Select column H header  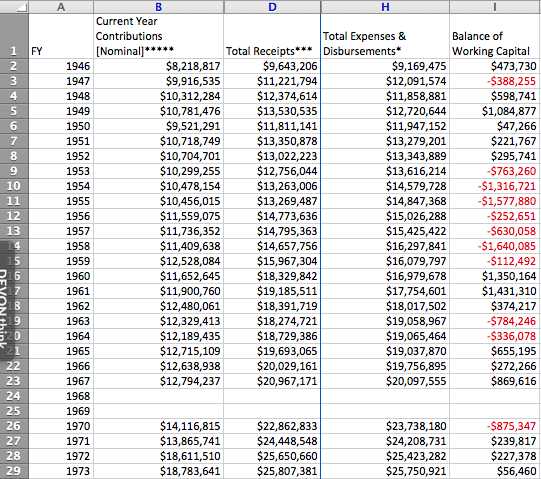tap(385, 7)
